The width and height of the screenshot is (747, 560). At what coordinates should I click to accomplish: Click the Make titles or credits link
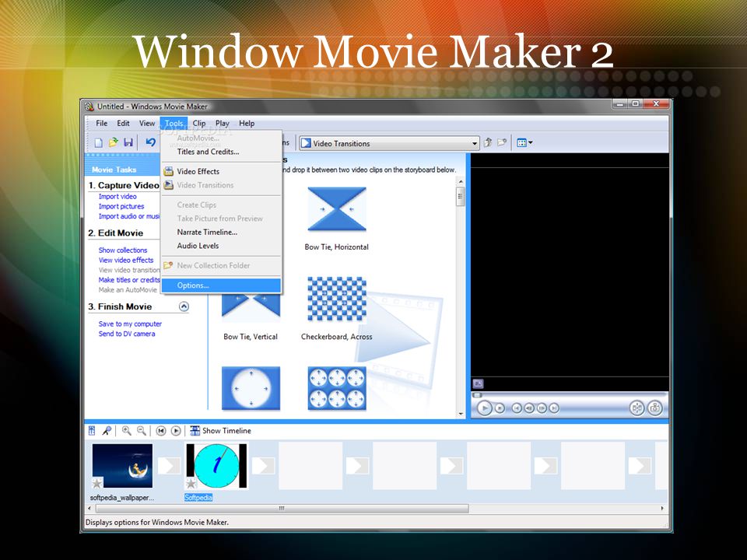click(129, 280)
